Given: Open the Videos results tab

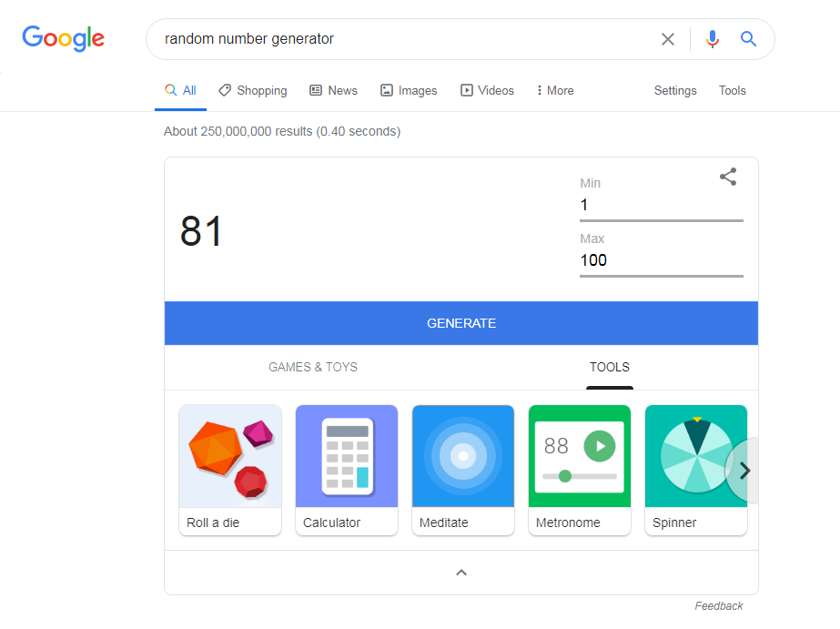Looking at the screenshot, I should [x=487, y=91].
